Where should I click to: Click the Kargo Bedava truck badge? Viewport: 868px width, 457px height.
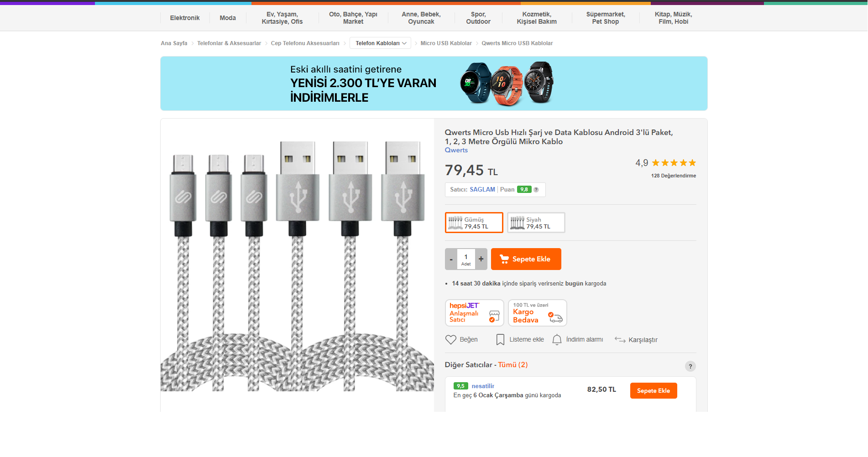537,312
